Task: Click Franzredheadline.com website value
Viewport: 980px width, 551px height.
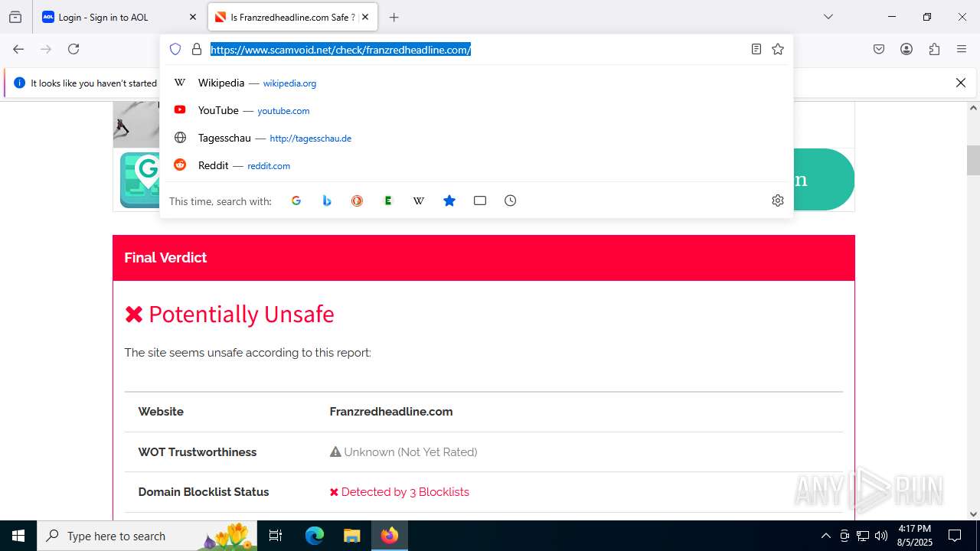Action: [x=391, y=412]
